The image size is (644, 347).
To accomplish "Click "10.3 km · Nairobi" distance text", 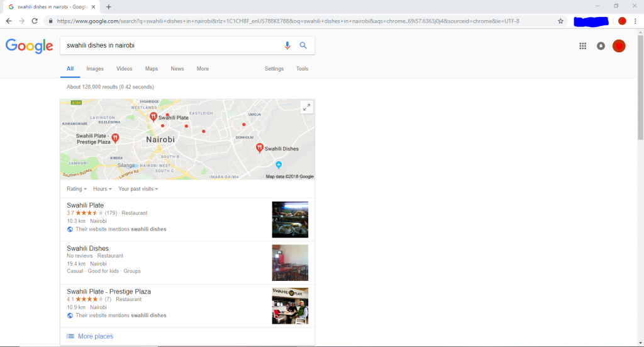I will click(x=87, y=221).
